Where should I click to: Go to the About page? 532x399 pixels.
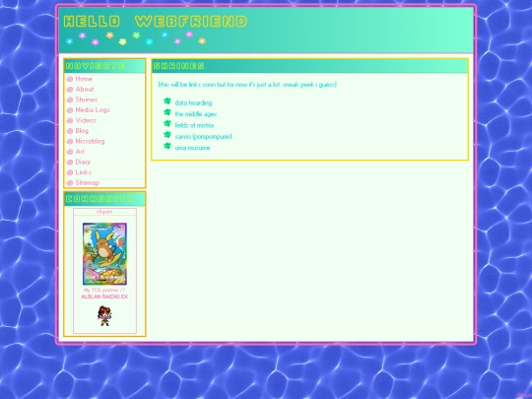coord(85,90)
